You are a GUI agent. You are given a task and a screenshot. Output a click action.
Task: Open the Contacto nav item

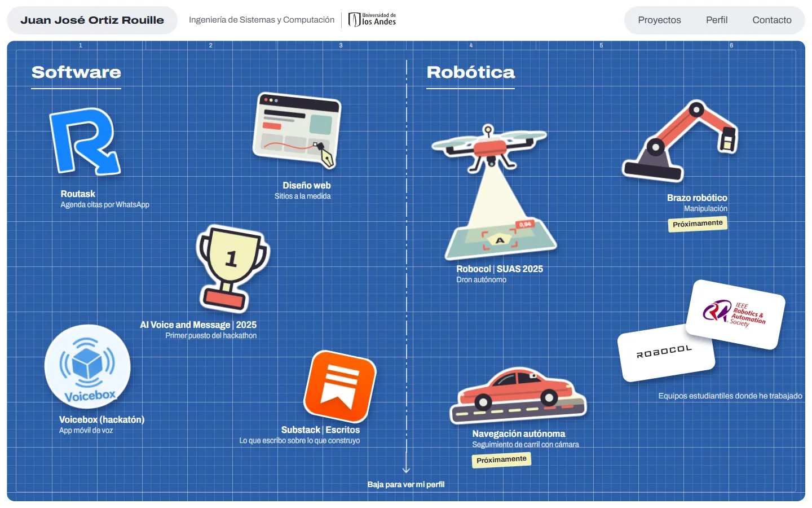772,20
